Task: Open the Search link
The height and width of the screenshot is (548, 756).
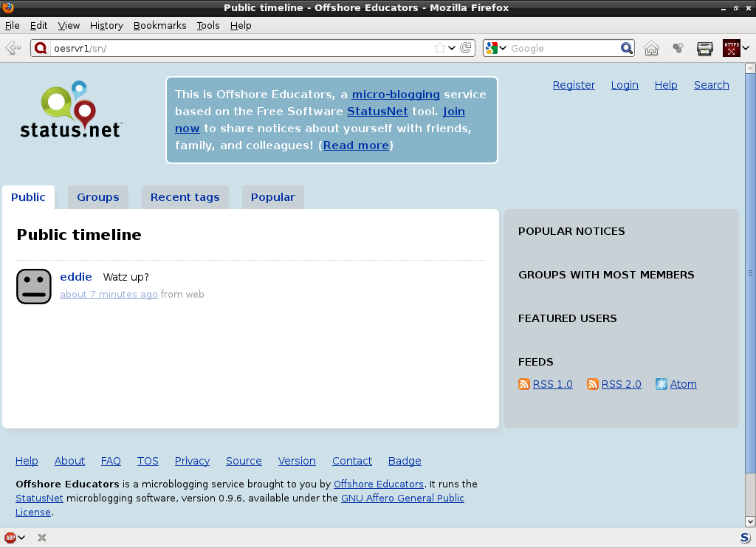Action: click(x=711, y=85)
